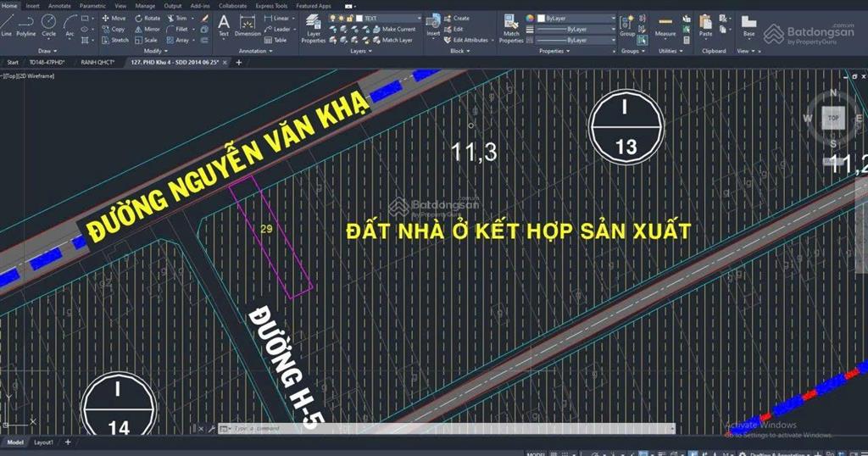
Task: Open the ByLayer lineweight dropdown
Action: click(576, 30)
